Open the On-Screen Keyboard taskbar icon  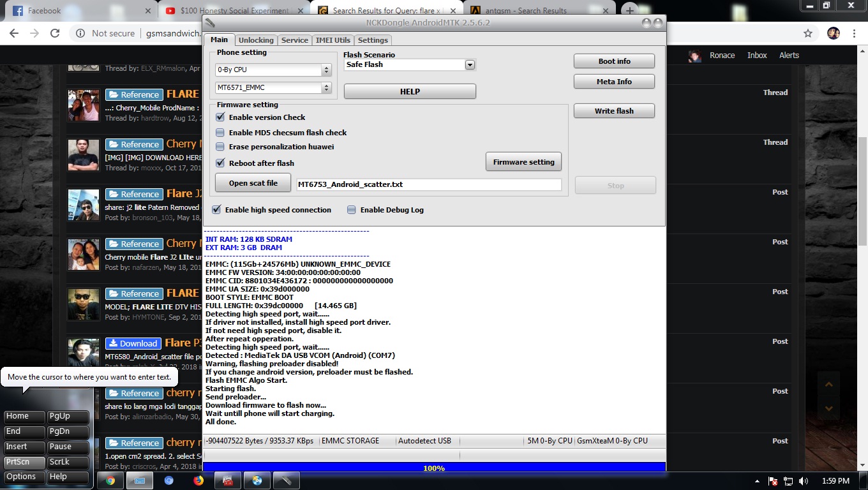point(139,480)
